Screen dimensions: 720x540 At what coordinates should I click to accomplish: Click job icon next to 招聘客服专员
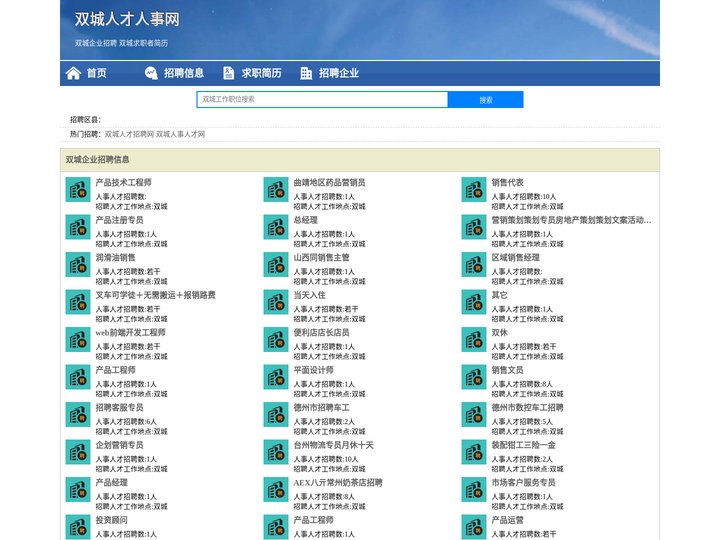point(78,415)
